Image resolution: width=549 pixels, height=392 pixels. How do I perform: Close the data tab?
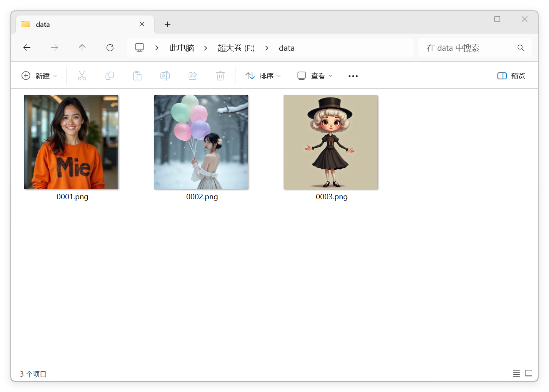coord(142,24)
